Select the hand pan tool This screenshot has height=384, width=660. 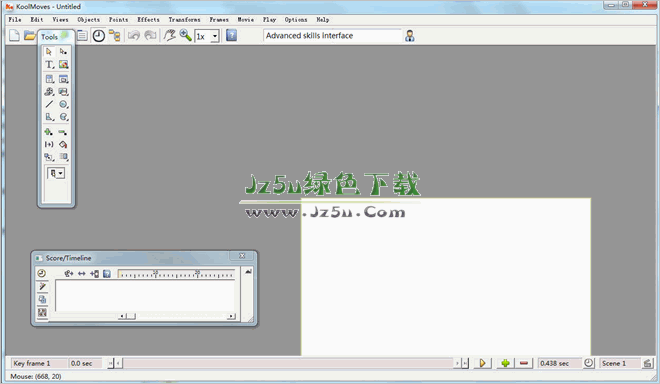click(170, 36)
